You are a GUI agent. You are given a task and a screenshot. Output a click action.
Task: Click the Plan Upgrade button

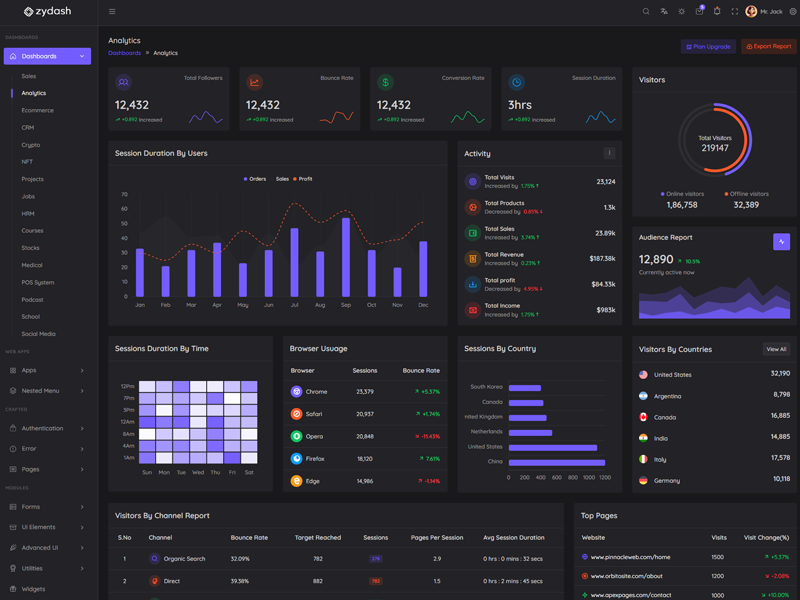(708, 47)
